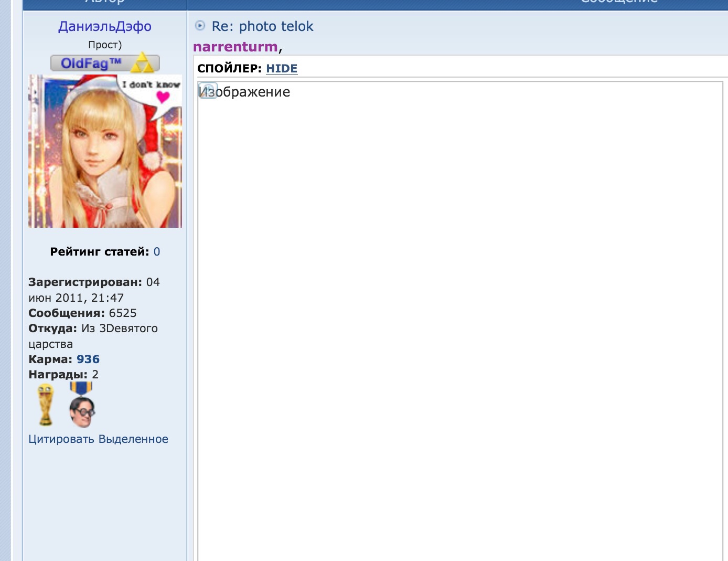Open the Santa-hat girl avatar image
This screenshot has width=728, height=561.
click(105, 151)
